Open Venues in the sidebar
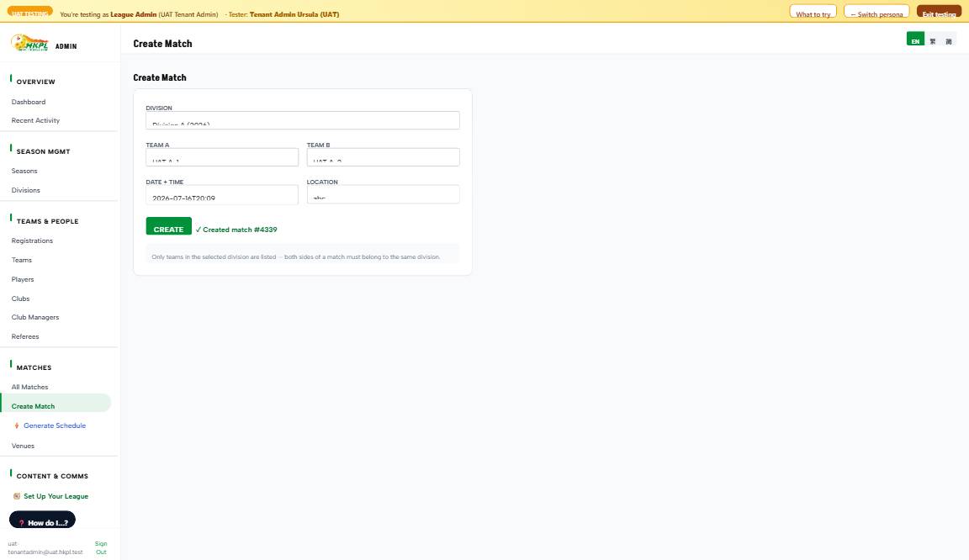This screenshot has height=560, width=969. (23, 446)
